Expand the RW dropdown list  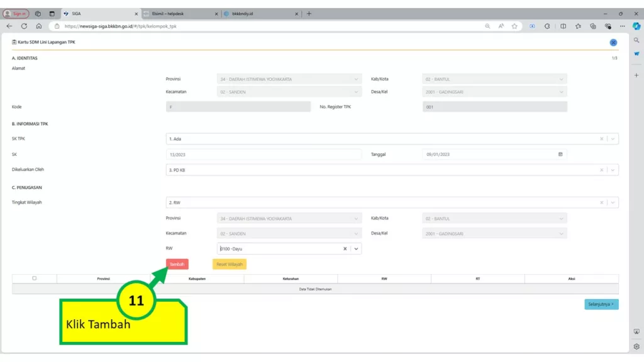(357, 249)
